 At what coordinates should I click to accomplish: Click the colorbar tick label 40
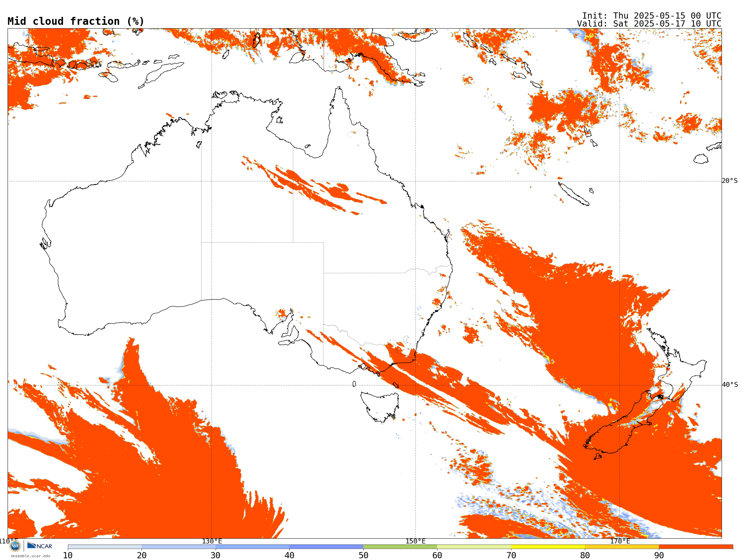click(289, 555)
